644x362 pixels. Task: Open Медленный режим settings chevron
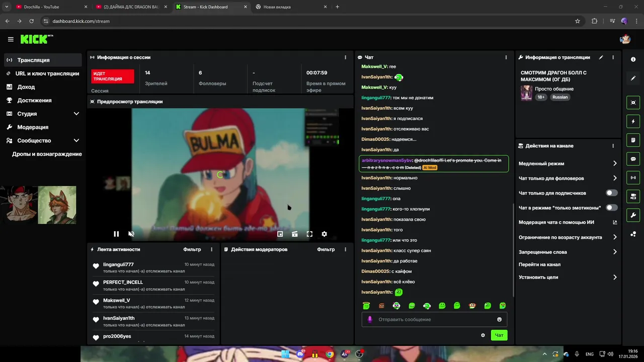point(615,163)
